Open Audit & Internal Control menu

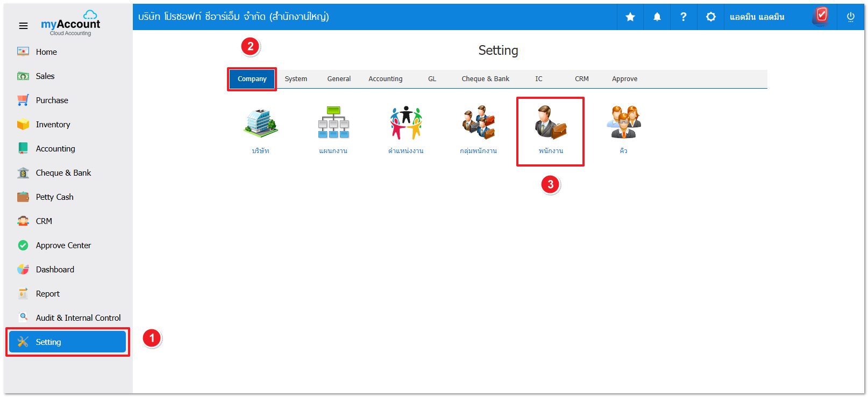tap(78, 318)
